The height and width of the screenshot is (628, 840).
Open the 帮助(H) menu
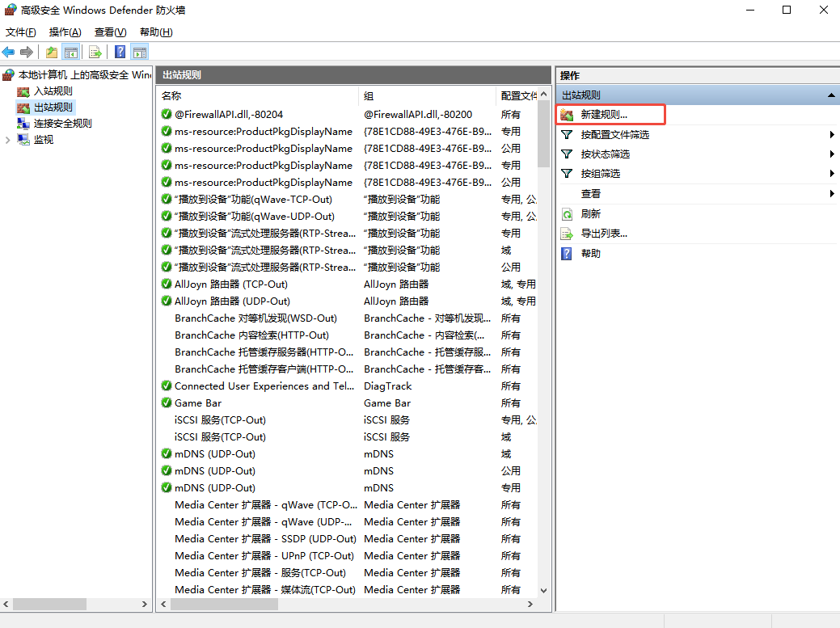(156, 32)
